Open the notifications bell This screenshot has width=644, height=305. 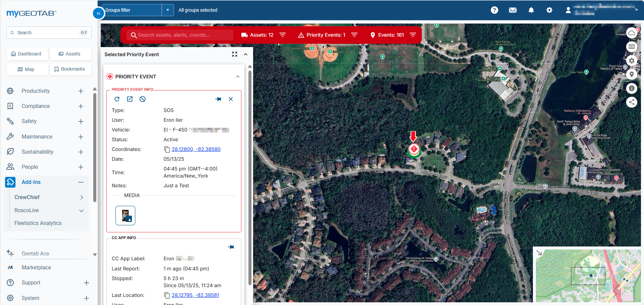click(x=531, y=10)
